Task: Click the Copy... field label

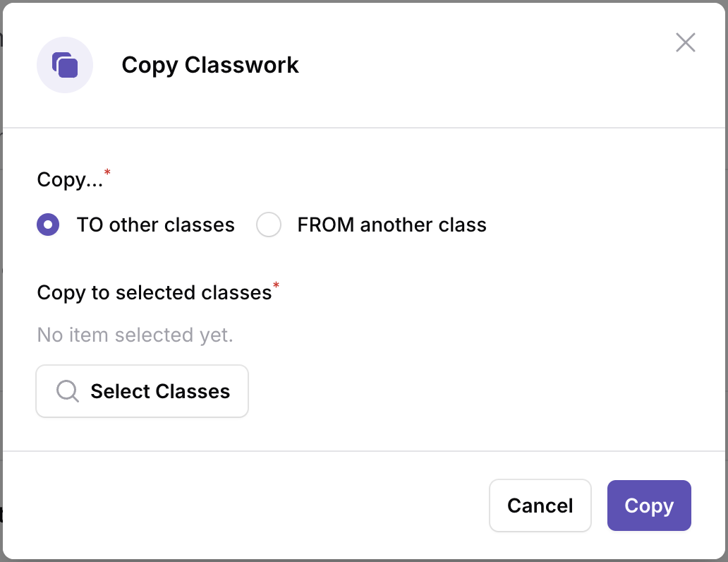Action: coord(70,180)
